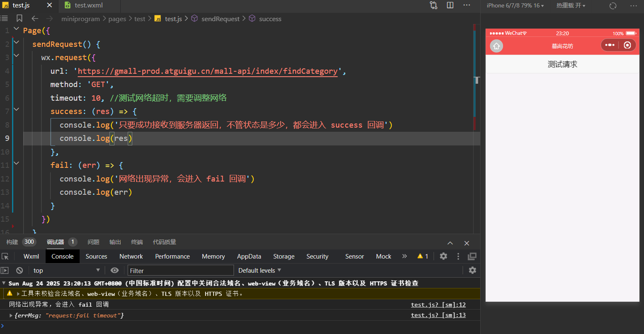Collapse the sendRequest fold at line 2
The width and height of the screenshot is (644, 334).
[16, 42]
